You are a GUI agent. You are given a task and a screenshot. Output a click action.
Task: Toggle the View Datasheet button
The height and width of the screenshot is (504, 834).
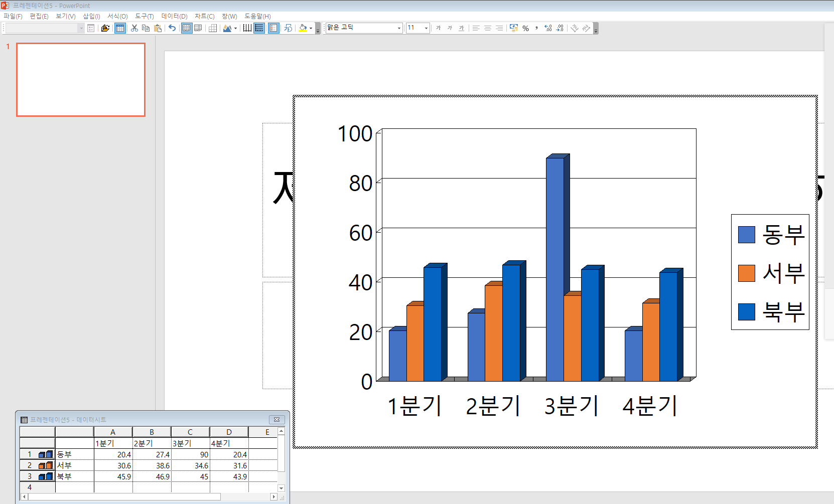pyautogui.click(x=120, y=28)
